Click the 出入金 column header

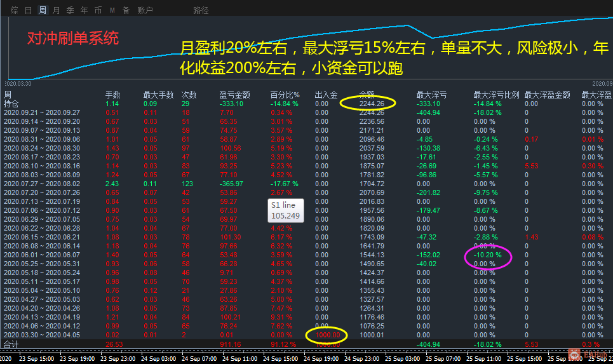coord(326,95)
